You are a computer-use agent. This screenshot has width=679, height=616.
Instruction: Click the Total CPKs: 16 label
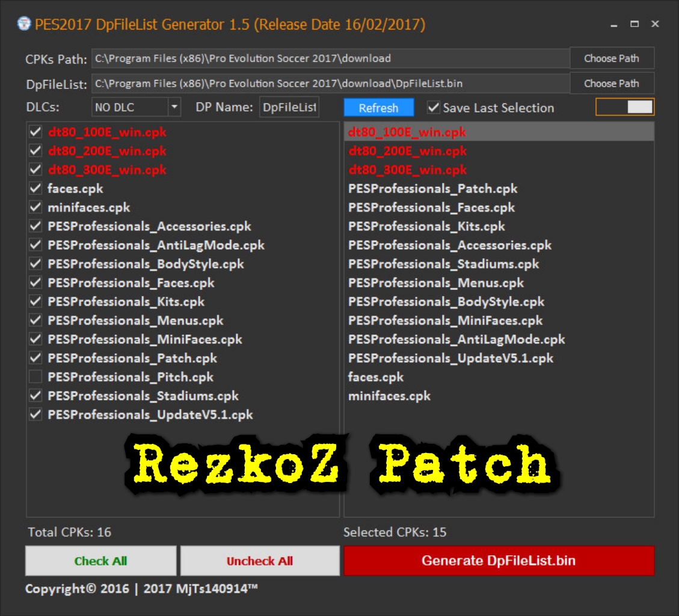click(x=69, y=532)
